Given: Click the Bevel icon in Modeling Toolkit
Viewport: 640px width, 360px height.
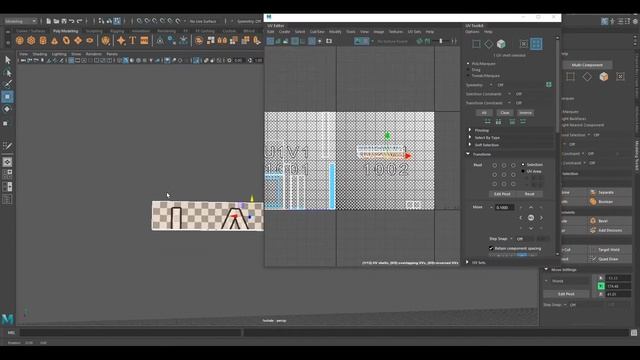Looking at the screenshot, I should [593, 221].
